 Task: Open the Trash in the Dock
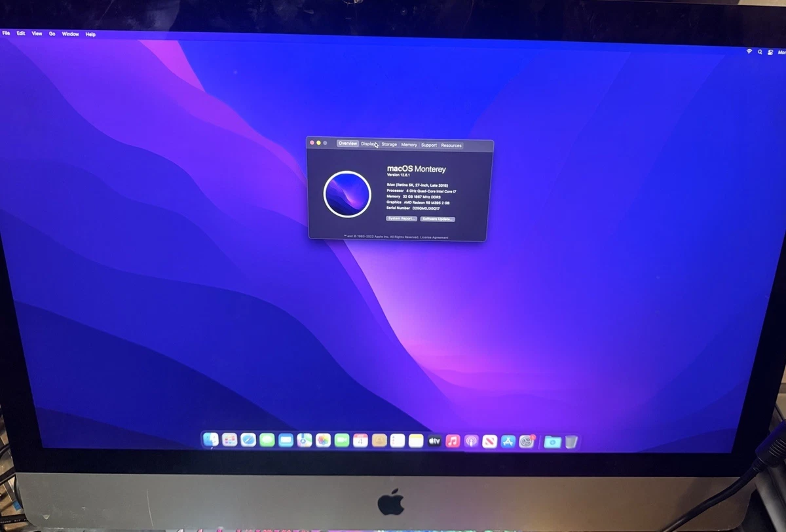[571, 442]
